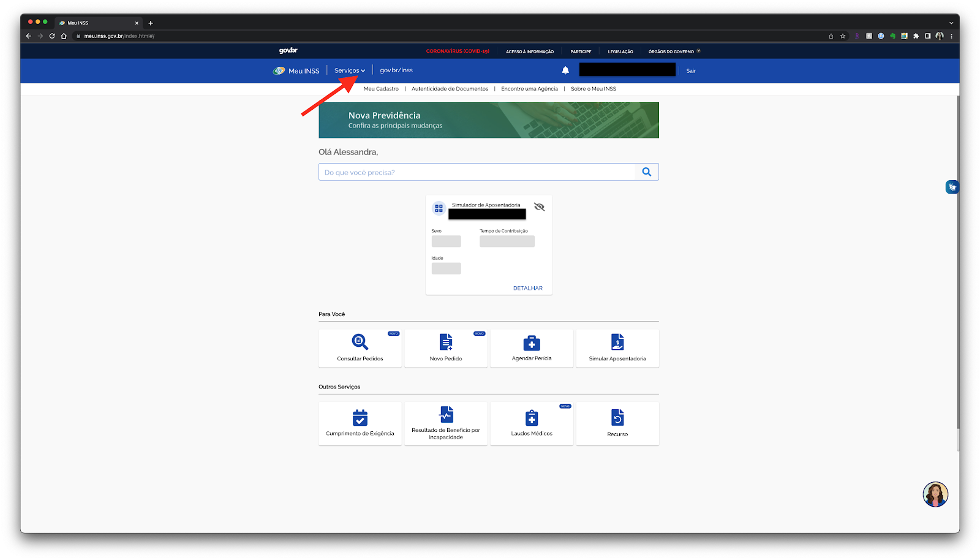Open Agendar Perícia card
This screenshot has width=980, height=560.
532,348
